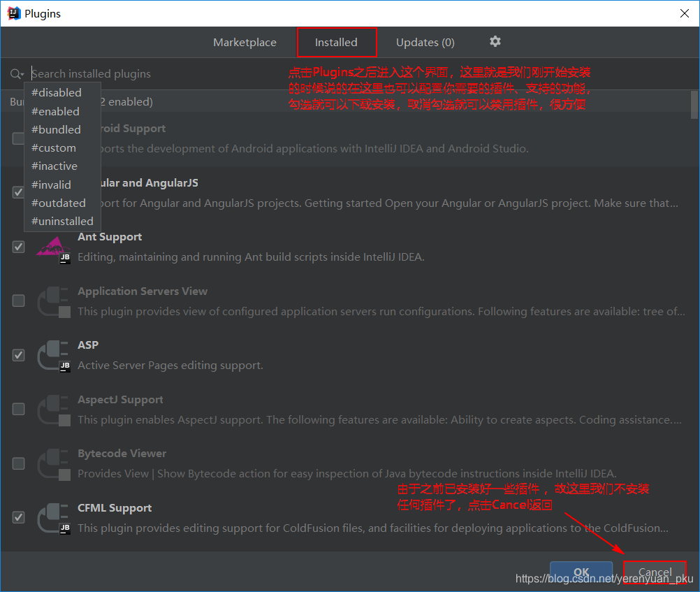Open the plugins settings gear menu
This screenshot has height=592, width=700.
click(495, 41)
